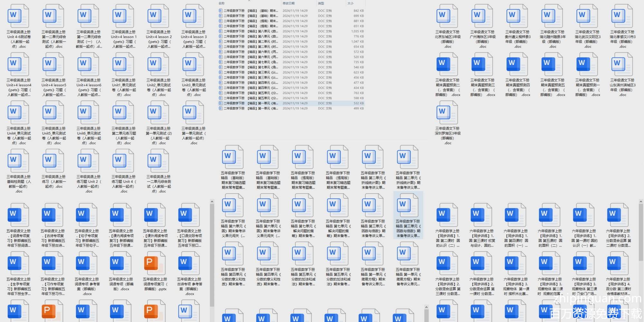Sort files by 大小 column header

point(350,3)
